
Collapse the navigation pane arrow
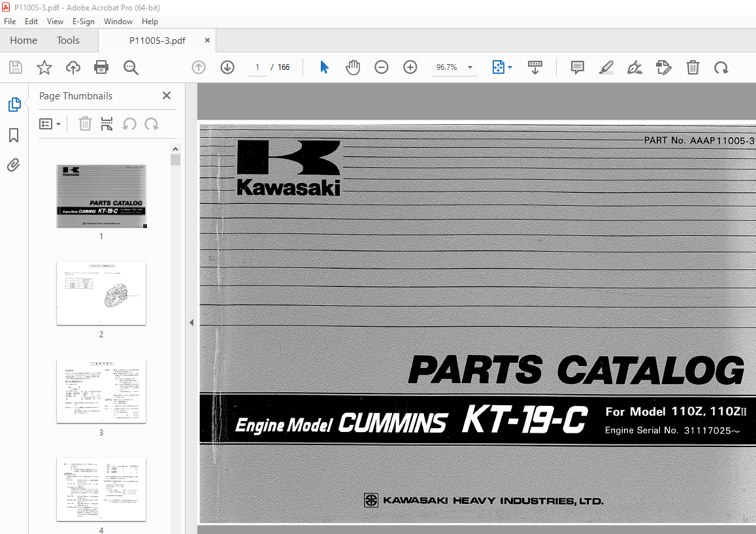191,322
